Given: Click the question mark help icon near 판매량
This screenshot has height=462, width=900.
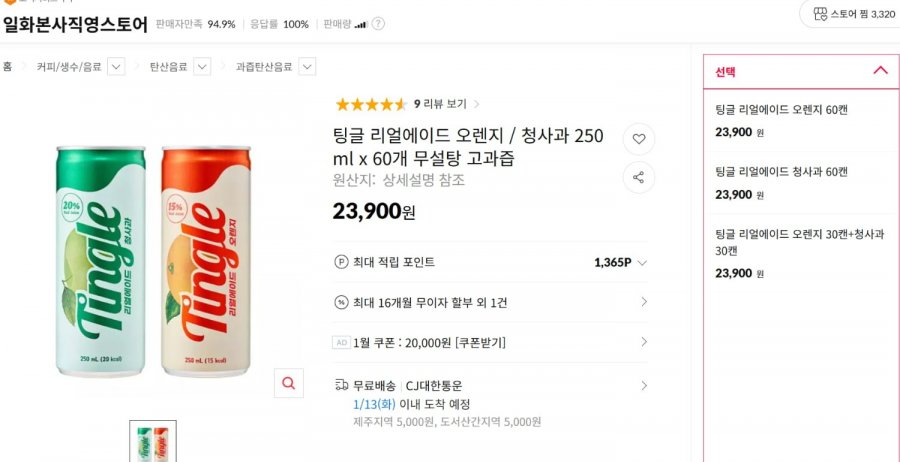Looking at the screenshot, I should pyautogui.click(x=378, y=24).
